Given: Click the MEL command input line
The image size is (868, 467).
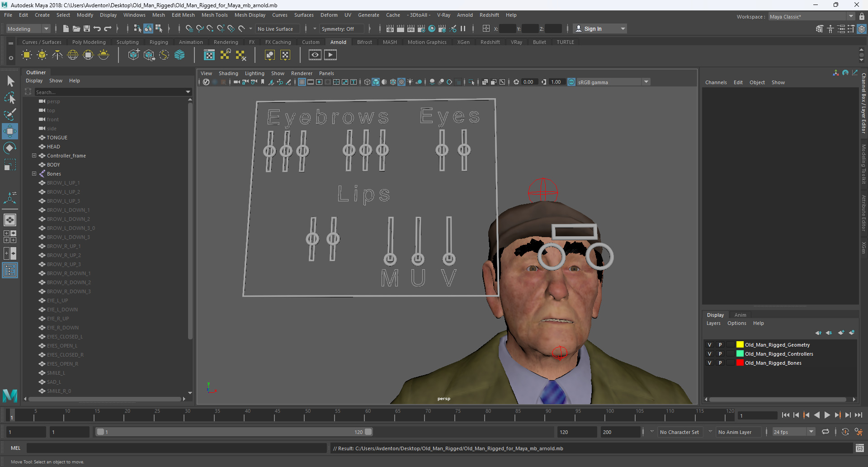Looking at the screenshot, I should pyautogui.click(x=176, y=448).
